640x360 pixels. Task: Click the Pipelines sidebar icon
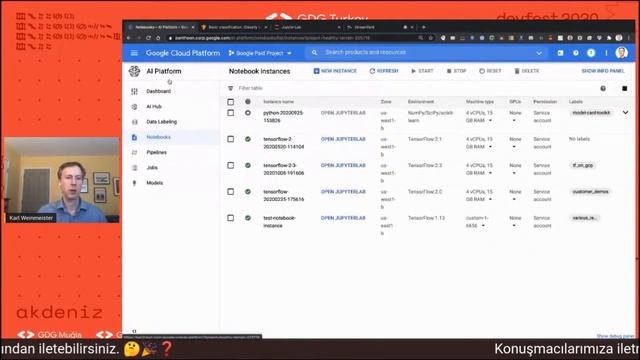(134, 152)
